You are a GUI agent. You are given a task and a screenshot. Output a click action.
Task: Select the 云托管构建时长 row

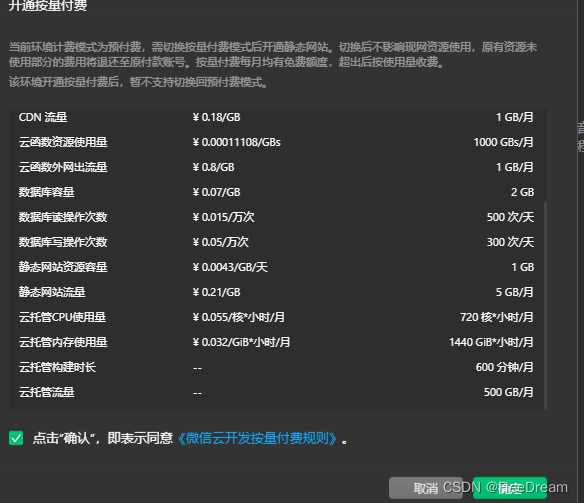coord(276,367)
